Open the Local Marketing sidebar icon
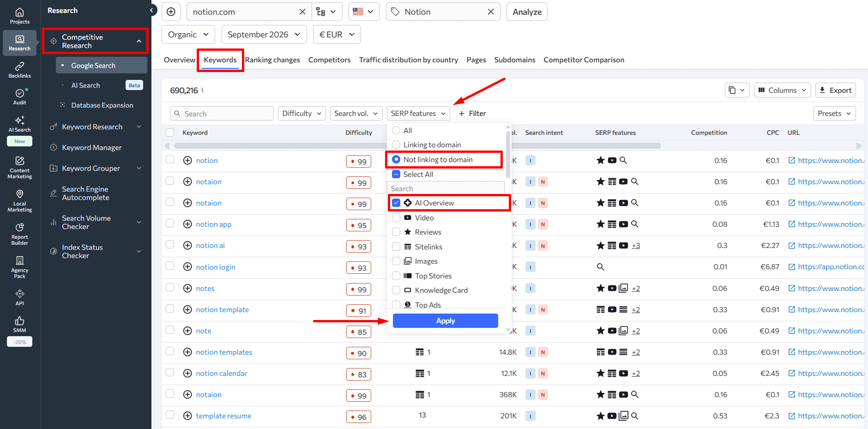 (19, 200)
